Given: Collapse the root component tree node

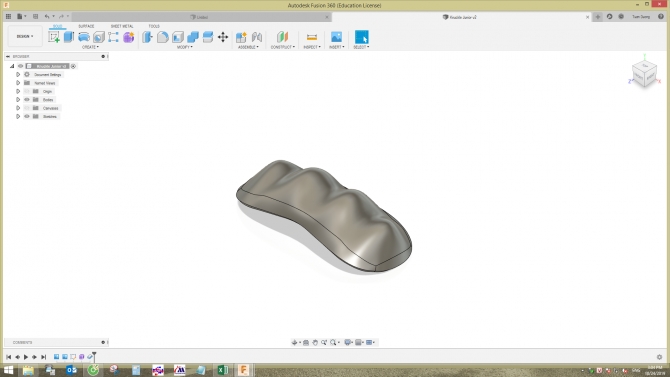Looking at the screenshot, I should tap(12, 66).
